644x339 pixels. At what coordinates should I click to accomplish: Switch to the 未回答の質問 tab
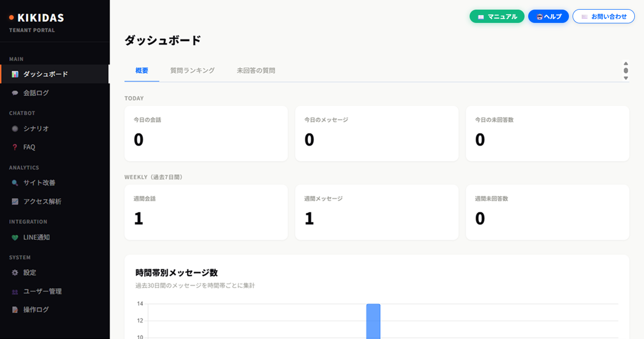coord(256,71)
